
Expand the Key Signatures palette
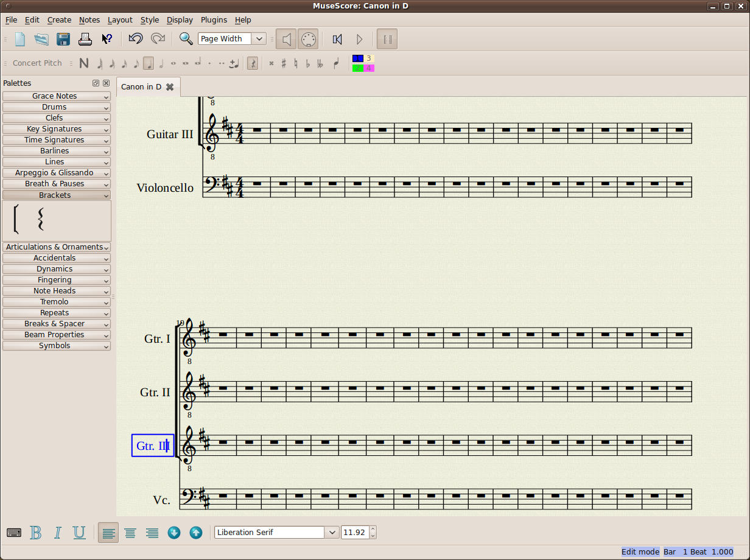click(x=56, y=128)
